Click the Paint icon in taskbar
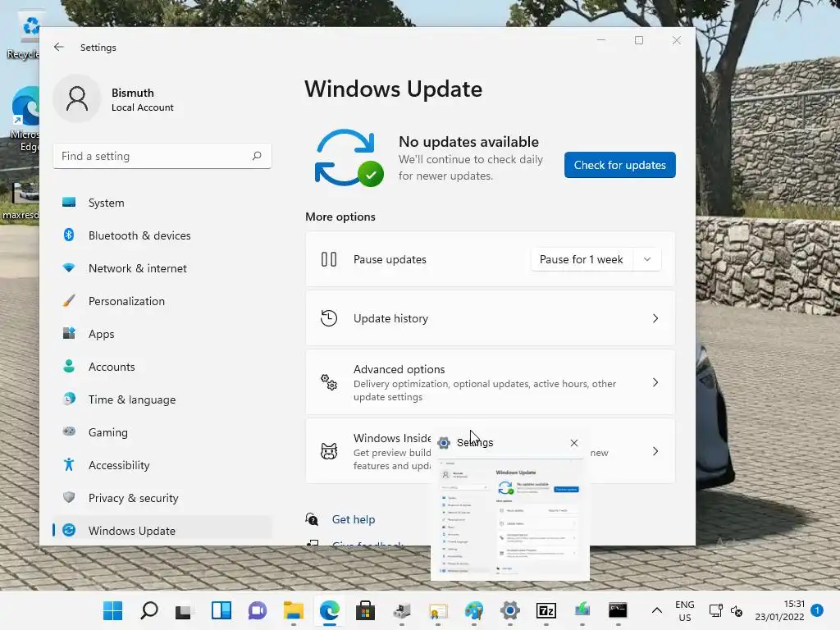The width and height of the screenshot is (840, 630). (x=473, y=610)
